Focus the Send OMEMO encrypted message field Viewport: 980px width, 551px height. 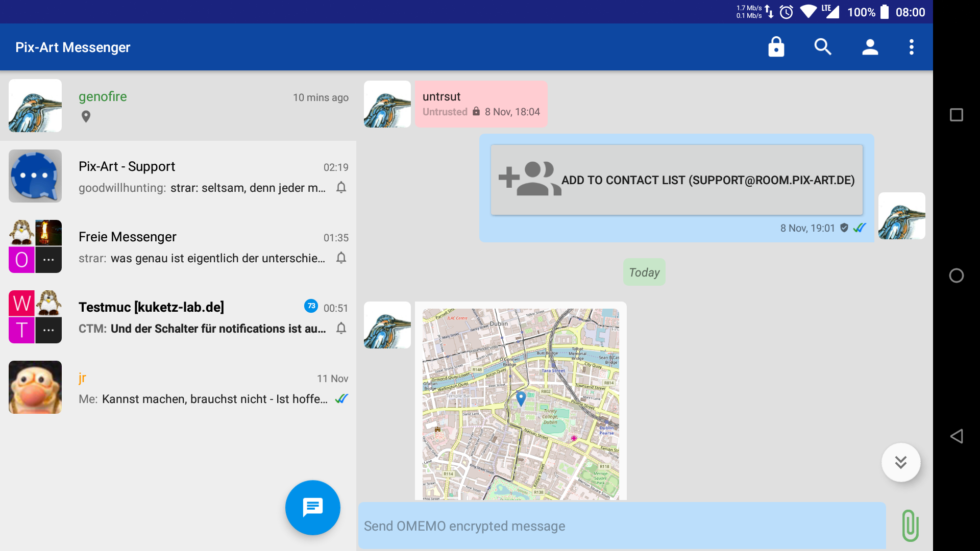[x=622, y=525]
